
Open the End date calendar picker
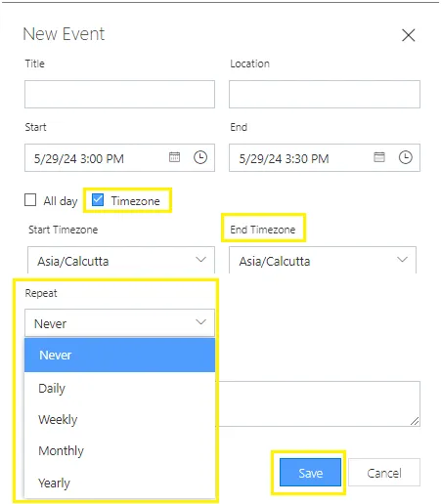point(379,157)
